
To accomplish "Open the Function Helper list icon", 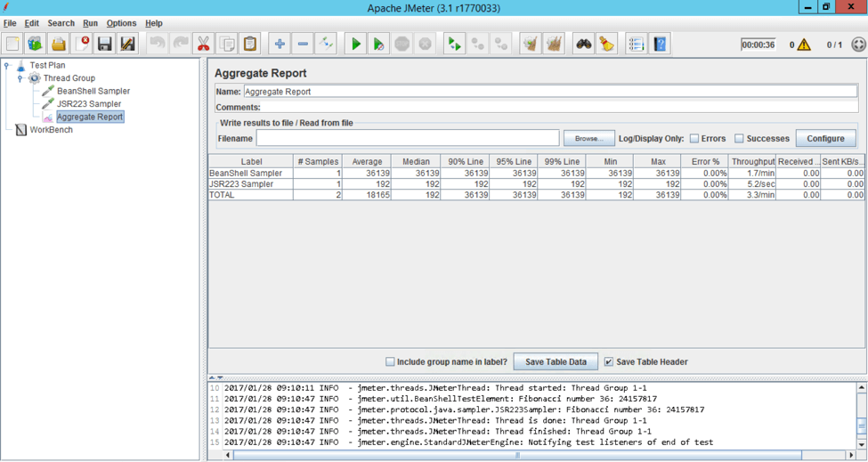I will pos(636,44).
